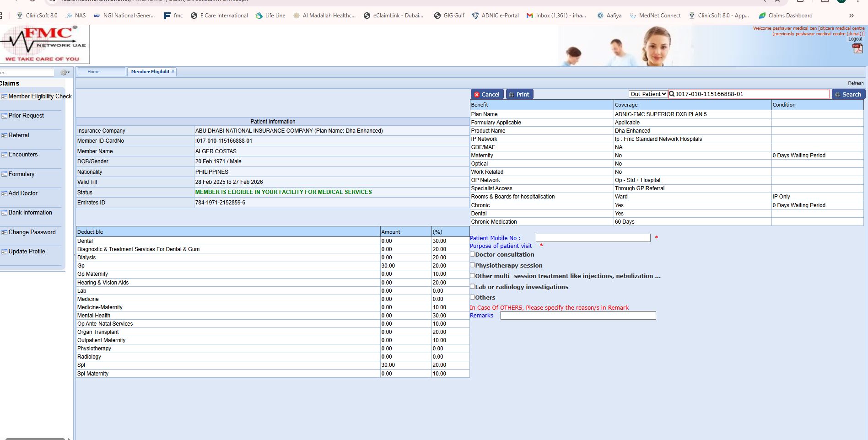Click the PDF icon below Logout
Image resolution: width=868 pixels, height=440 pixels.
(x=857, y=48)
